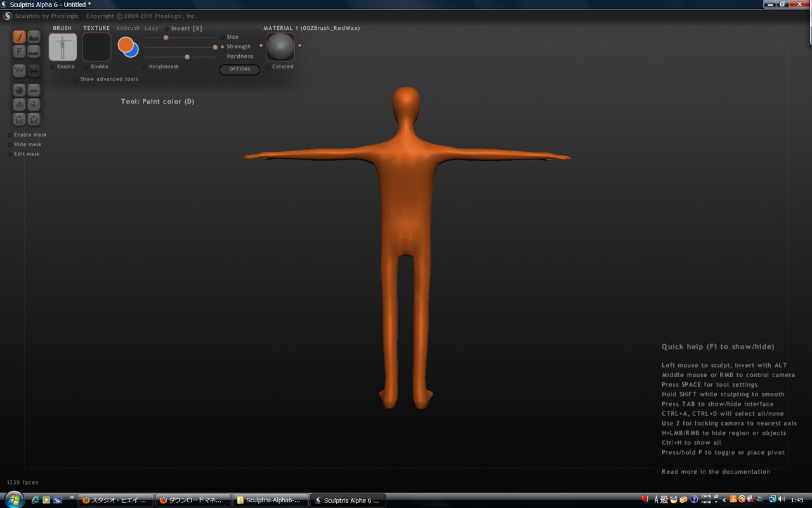Toggle the Symmetry zigzag icon
The width and height of the screenshot is (812, 508).
point(19,70)
